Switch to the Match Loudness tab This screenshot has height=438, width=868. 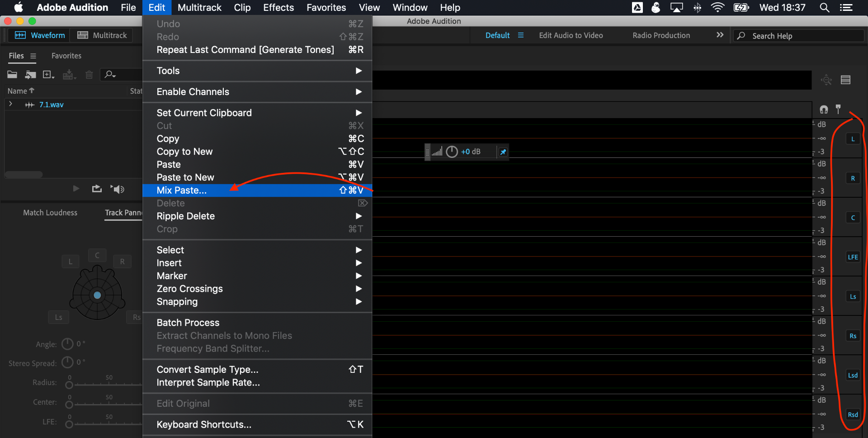tap(50, 213)
